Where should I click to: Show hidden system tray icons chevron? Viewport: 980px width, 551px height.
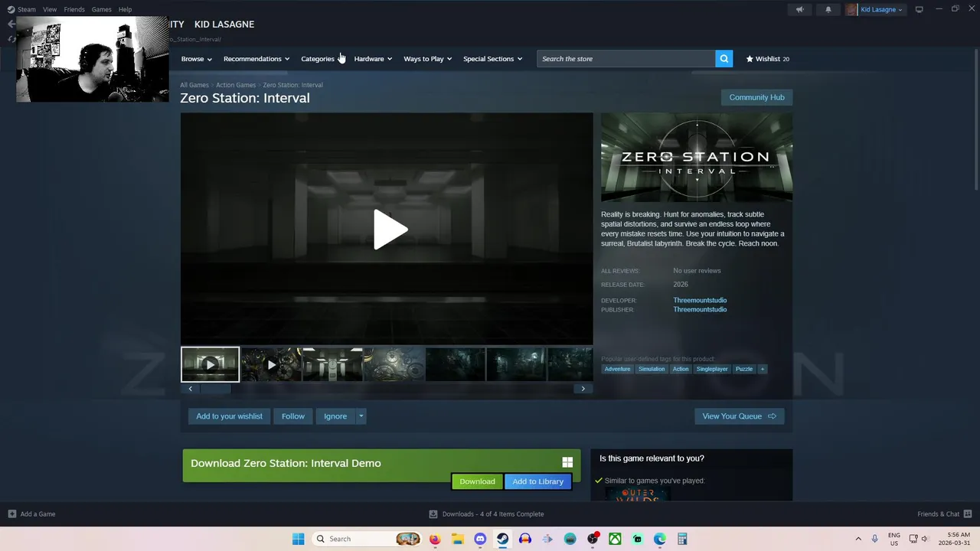point(858,539)
